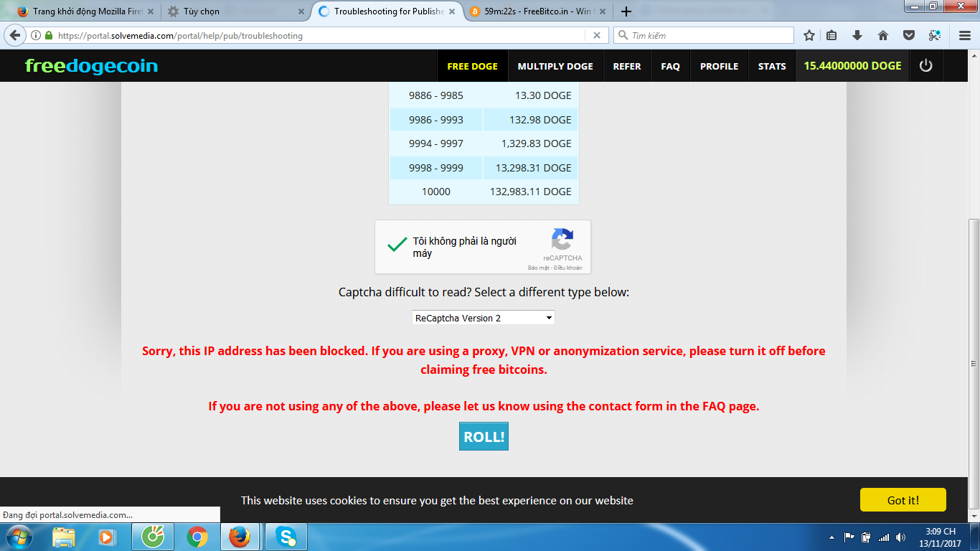Click the '13.30 DOGE' payout cell
The height and width of the screenshot is (551, 980).
[x=531, y=95]
